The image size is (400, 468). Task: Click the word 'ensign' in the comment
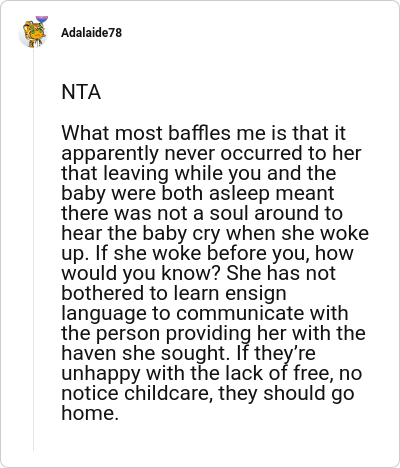256,294
